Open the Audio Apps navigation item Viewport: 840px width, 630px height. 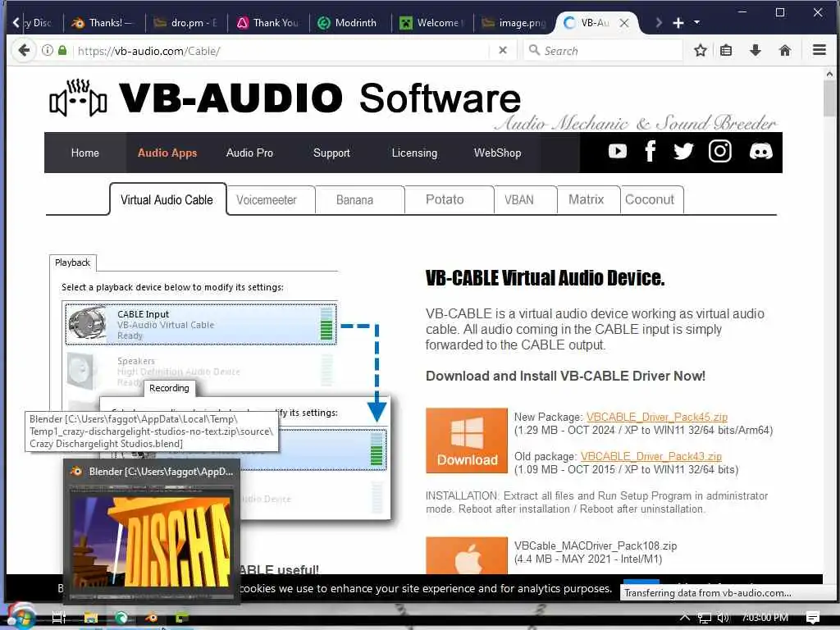tap(167, 153)
